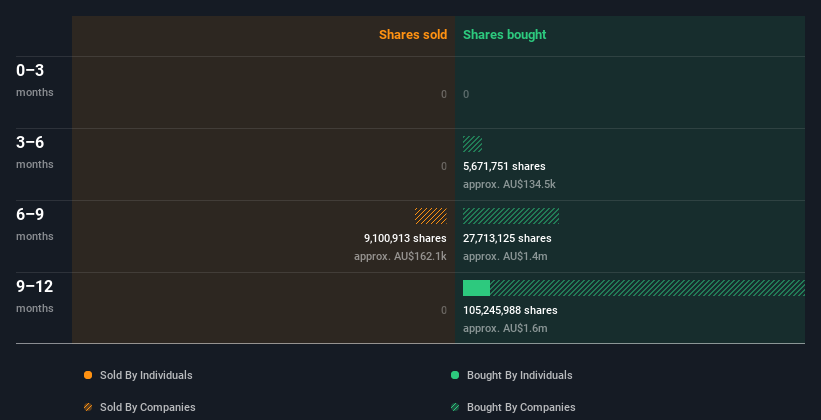Screen dimensions: 821x420
Task: Click the orange hatched bar for 6–9 months
Action: pyautogui.click(x=431, y=216)
